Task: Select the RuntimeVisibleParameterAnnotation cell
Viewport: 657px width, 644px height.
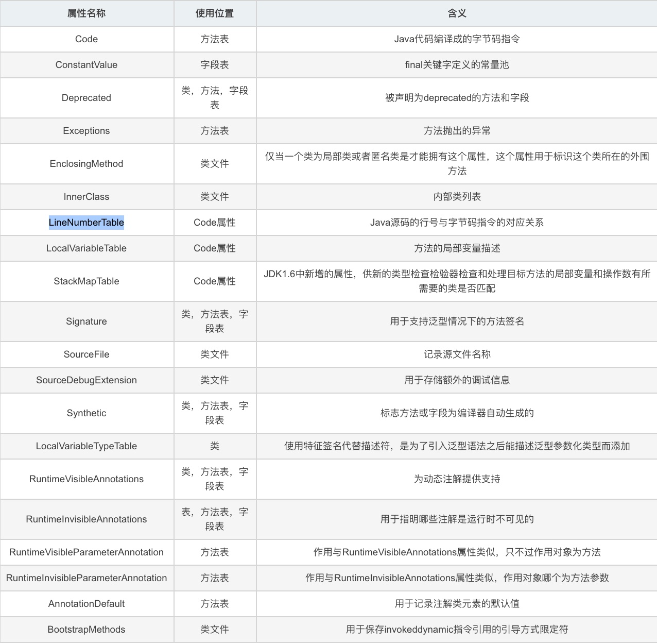Action: [87, 552]
